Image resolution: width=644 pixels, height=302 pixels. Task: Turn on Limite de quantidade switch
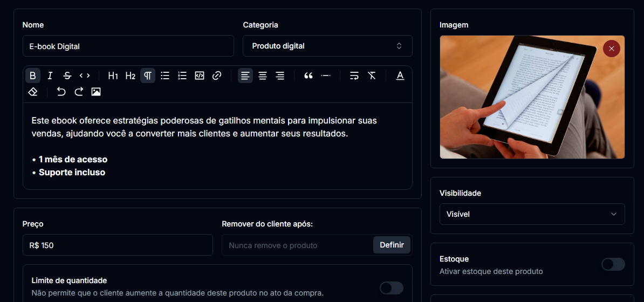392,288
